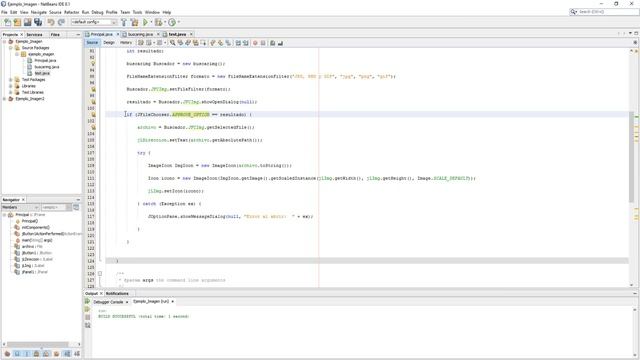Close the test.java editor tab
The image size is (640, 360).
pos(191,34)
